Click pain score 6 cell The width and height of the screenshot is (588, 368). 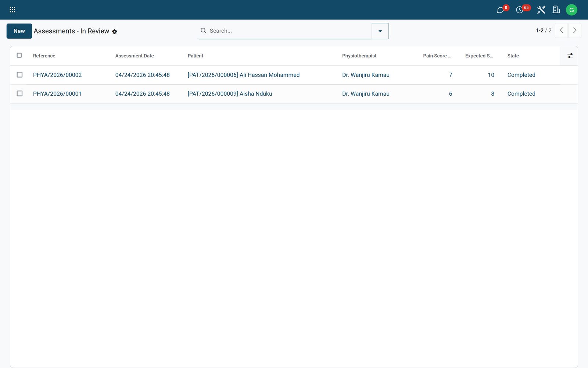451,94
